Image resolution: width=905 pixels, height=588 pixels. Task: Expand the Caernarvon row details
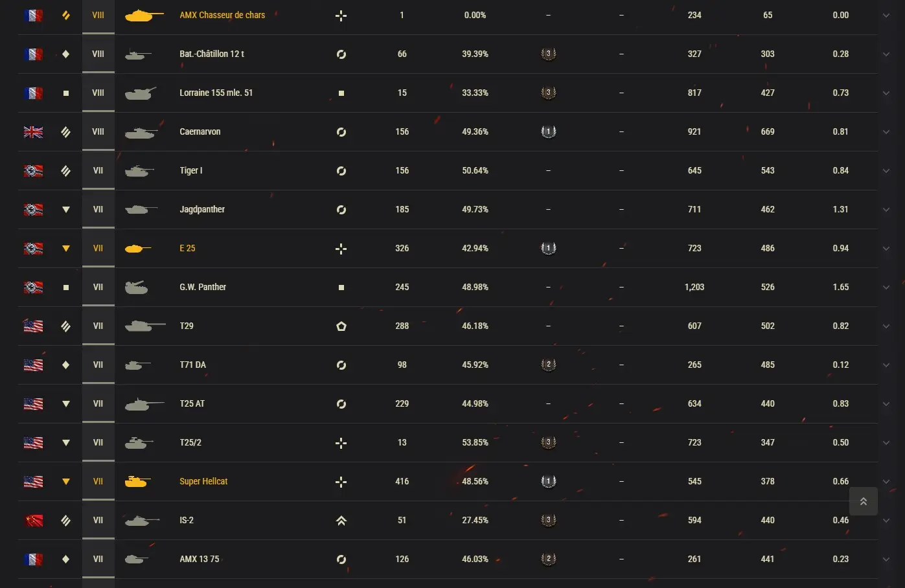886,132
